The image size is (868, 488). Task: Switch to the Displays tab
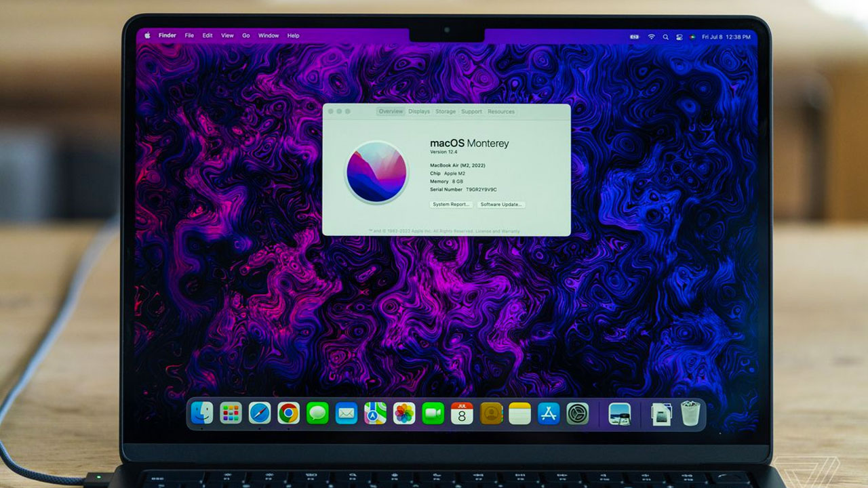pyautogui.click(x=419, y=111)
